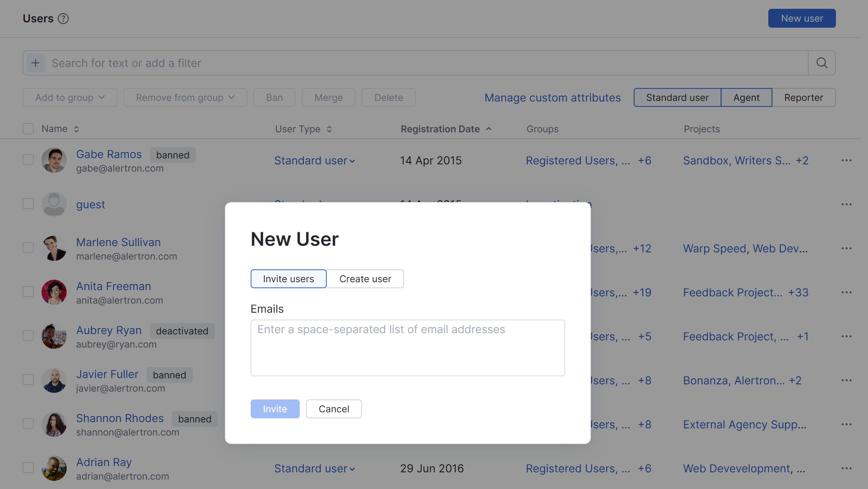Expand the Add to group dropdown
The image size is (868, 489).
click(70, 97)
